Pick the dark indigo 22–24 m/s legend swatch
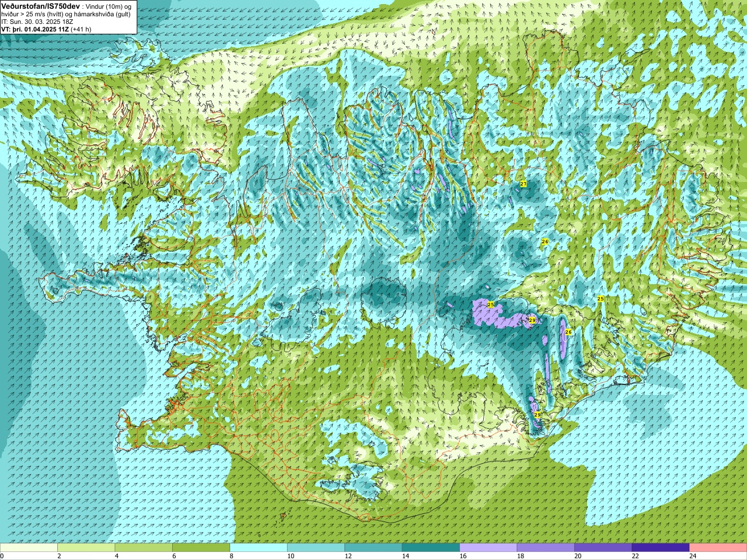747x560 pixels. pos(661,548)
